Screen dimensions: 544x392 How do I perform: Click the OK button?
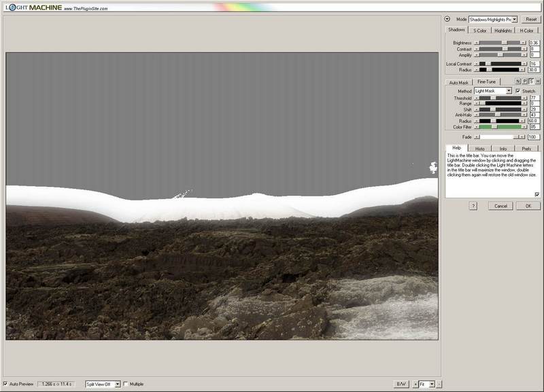tap(527, 206)
